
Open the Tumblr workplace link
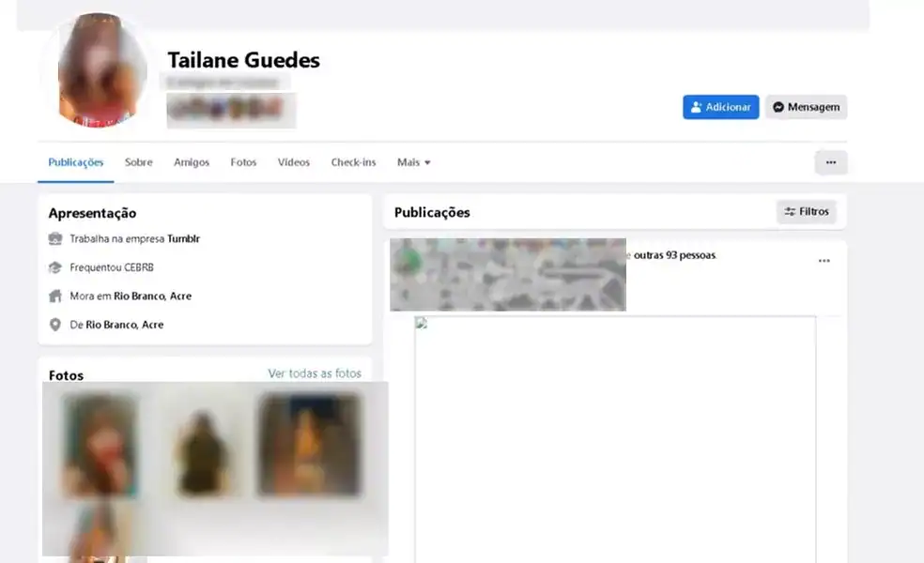pyautogui.click(x=183, y=239)
